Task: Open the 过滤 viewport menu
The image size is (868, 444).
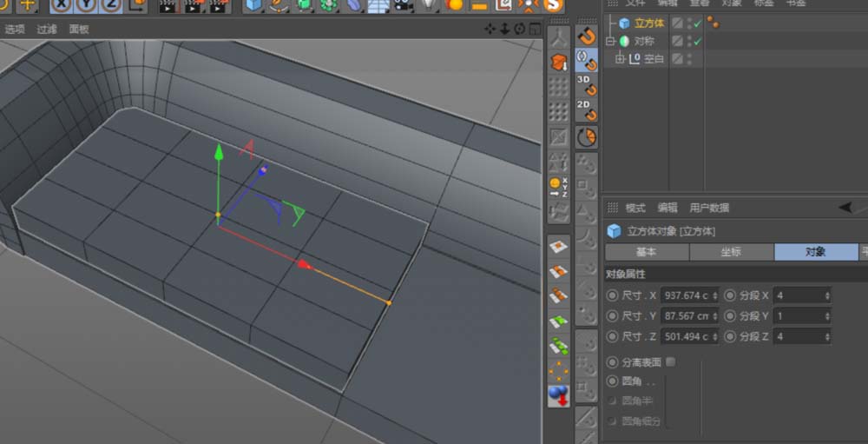Action: pos(47,29)
